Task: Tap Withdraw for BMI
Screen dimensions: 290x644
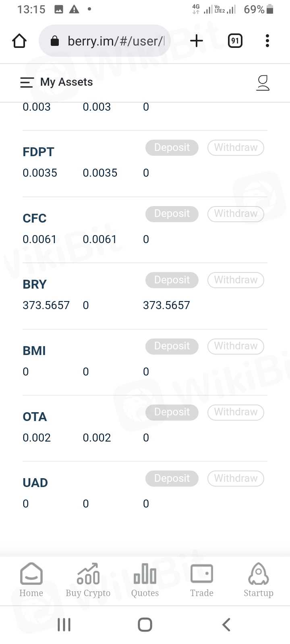Action: (x=236, y=346)
